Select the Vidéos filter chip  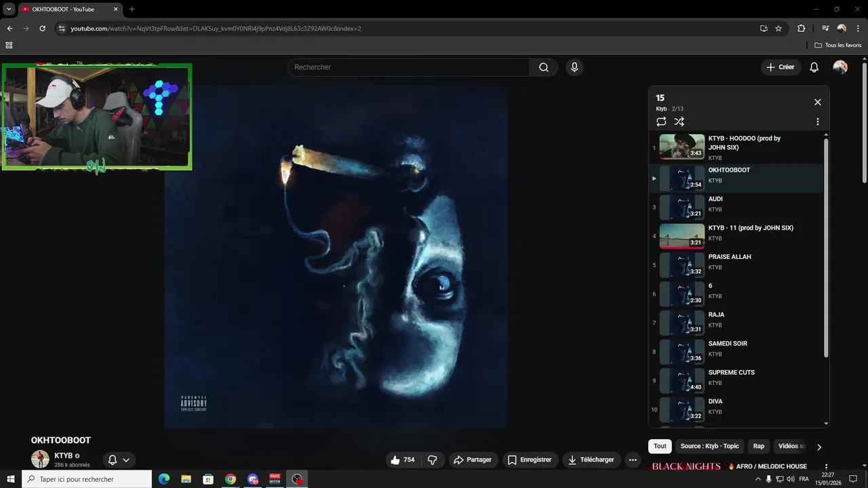coord(791,446)
